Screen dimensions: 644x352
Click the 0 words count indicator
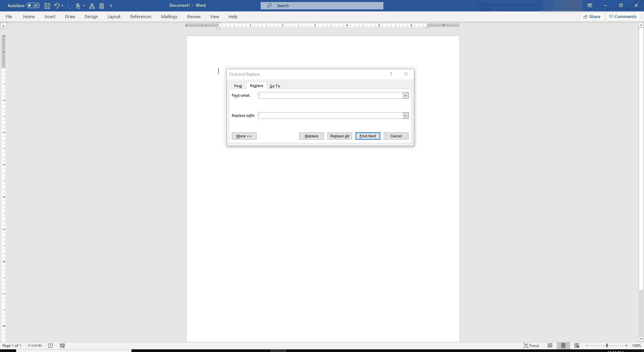[35, 346]
